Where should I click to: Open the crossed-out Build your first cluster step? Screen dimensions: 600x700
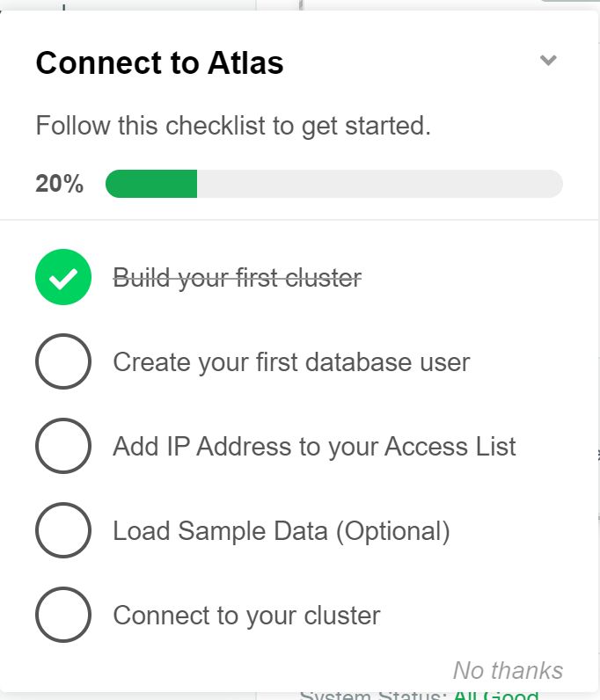[x=238, y=279]
